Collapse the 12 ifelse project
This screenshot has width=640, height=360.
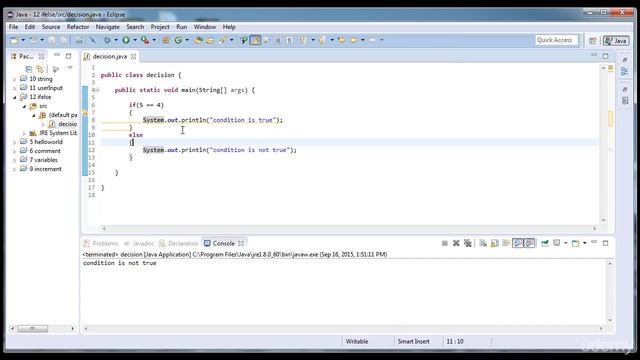pos(15,97)
